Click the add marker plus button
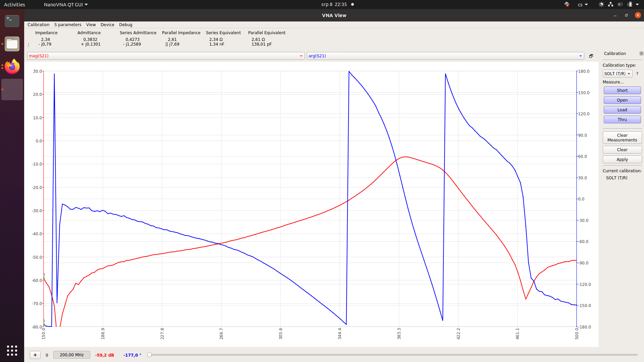The height and width of the screenshot is (362, 644). [35, 355]
